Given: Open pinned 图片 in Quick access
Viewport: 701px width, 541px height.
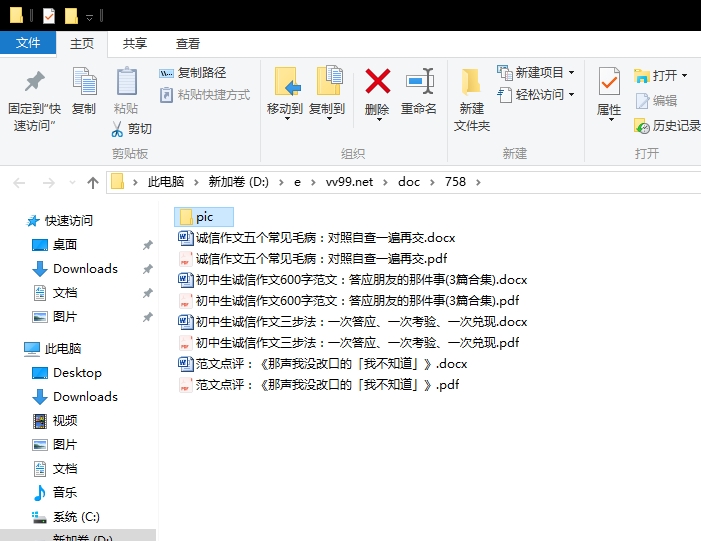Looking at the screenshot, I should coord(55,317).
